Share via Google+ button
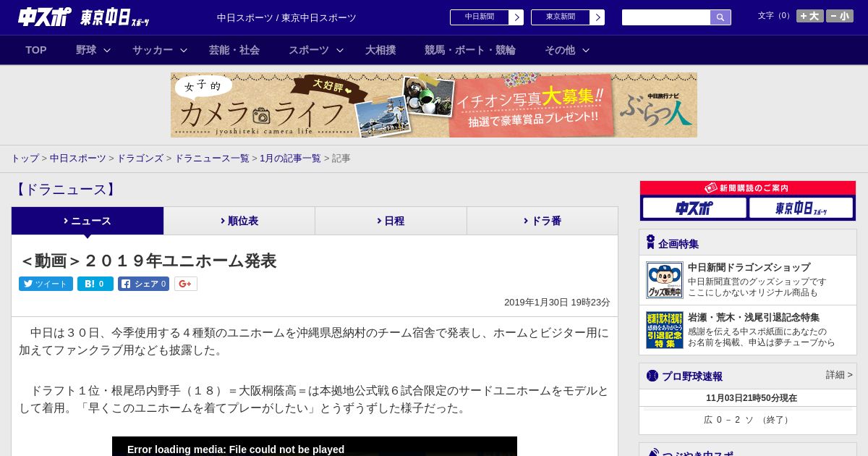The image size is (868, 456). (x=185, y=284)
